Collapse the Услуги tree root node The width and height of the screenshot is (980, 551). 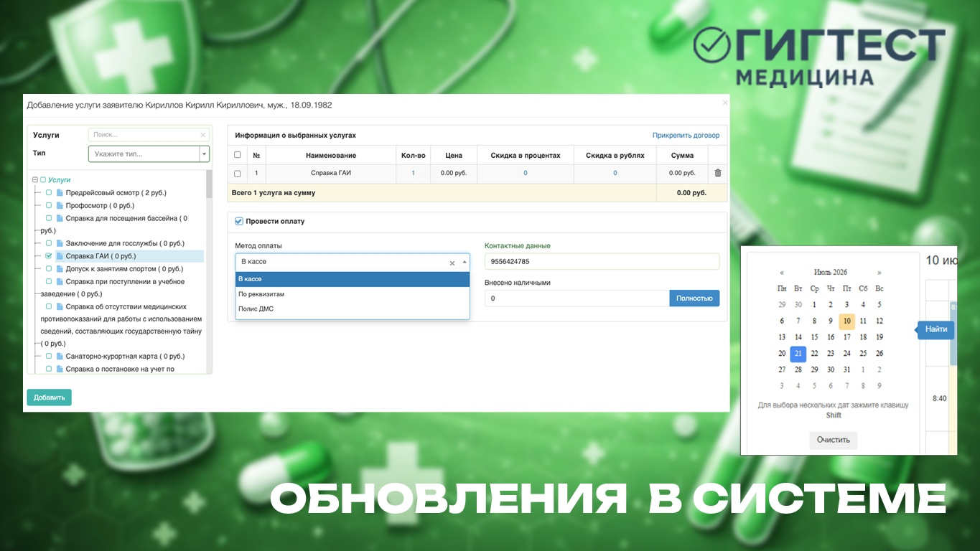[x=34, y=180]
